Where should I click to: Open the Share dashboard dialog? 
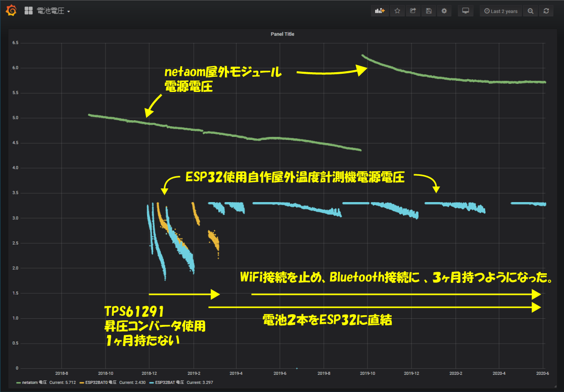413,11
